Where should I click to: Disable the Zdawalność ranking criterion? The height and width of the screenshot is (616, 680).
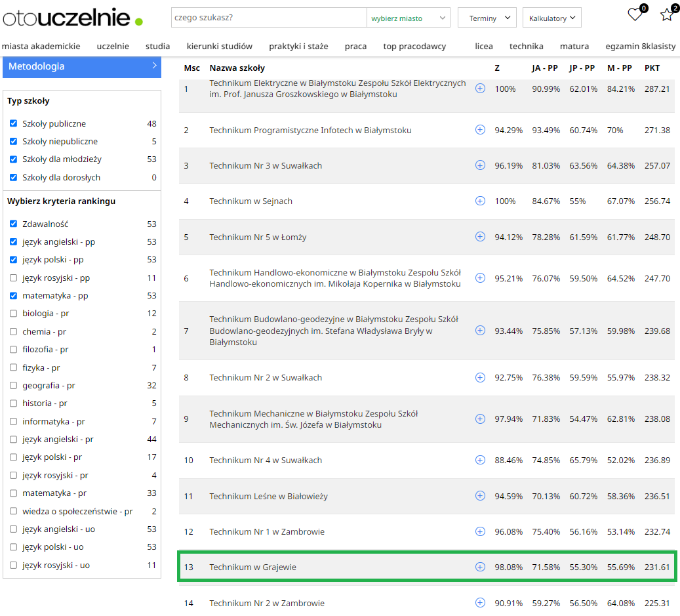click(x=14, y=224)
